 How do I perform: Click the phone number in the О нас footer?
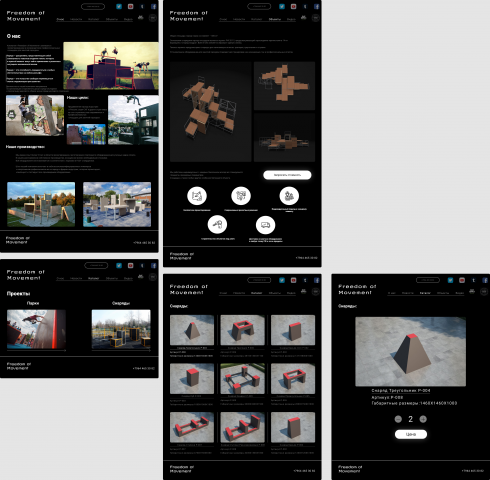click(x=144, y=242)
